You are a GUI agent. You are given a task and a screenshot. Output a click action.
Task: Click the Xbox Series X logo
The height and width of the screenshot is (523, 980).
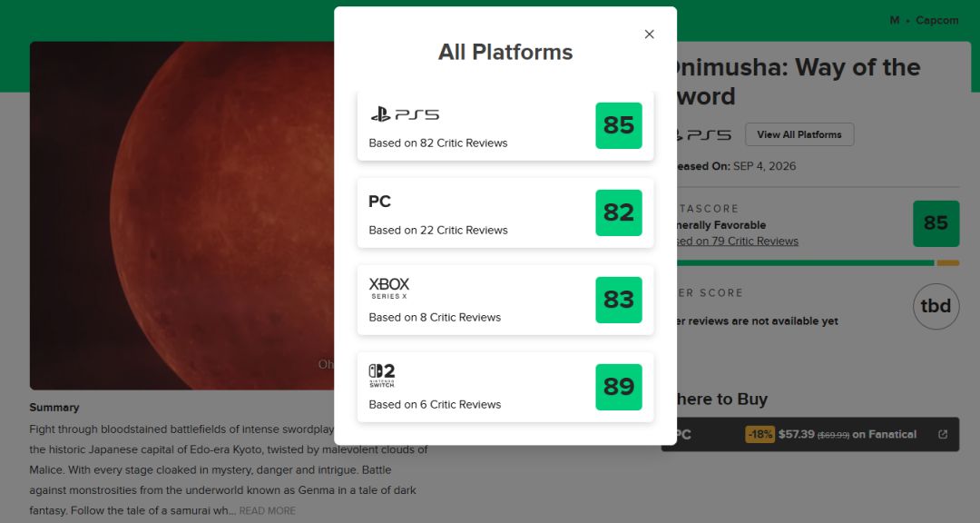pos(388,289)
